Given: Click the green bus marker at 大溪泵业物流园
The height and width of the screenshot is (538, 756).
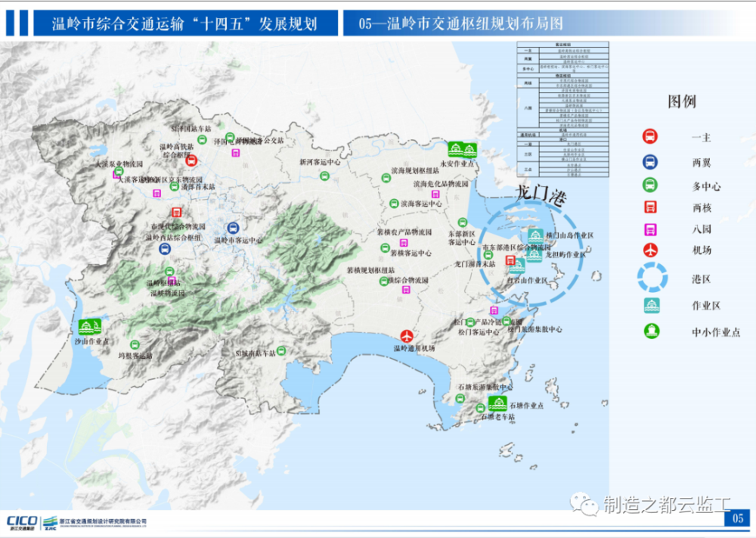Looking at the screenshot, I should 119,171.
